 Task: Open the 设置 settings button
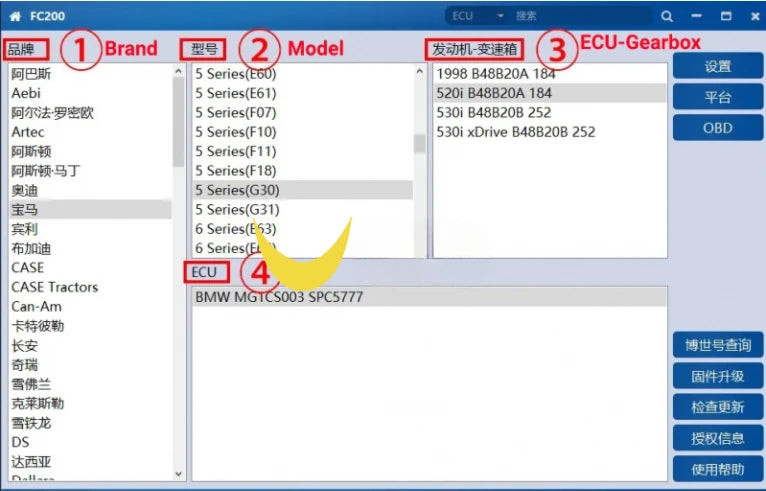click(717, 67)
